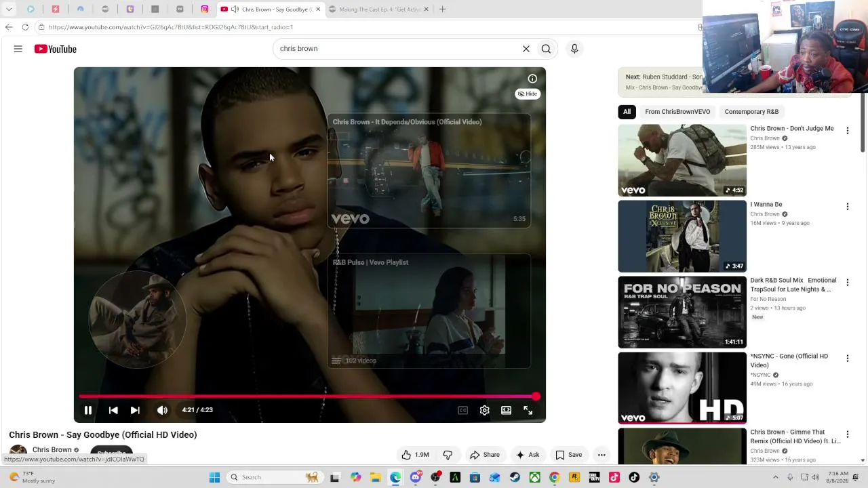The height and width of the screenshot is (488, 868).
Task: Dislike the video
Action: click(448, 455)
